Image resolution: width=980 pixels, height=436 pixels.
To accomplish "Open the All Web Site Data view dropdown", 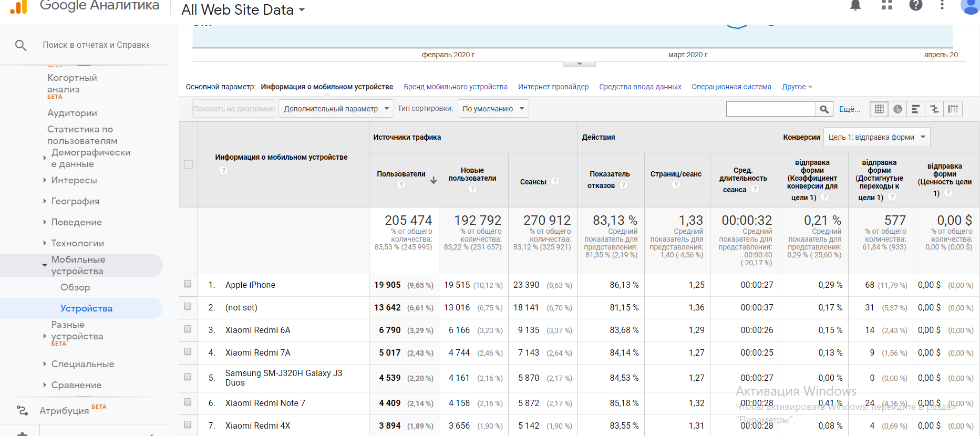I will tap(243, 9).
